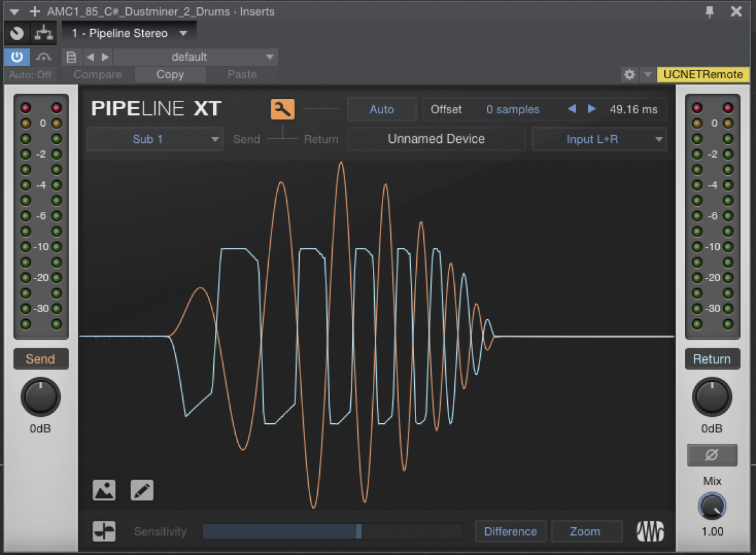Open the background image picker icon
The image size is (756, 555).
click(x=104, y=490)
